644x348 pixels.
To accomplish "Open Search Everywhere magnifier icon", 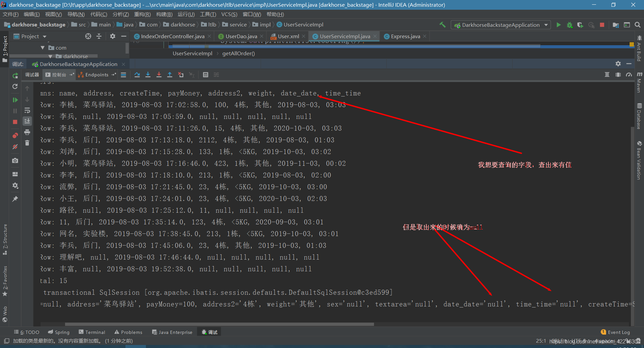I will (638, 25).
